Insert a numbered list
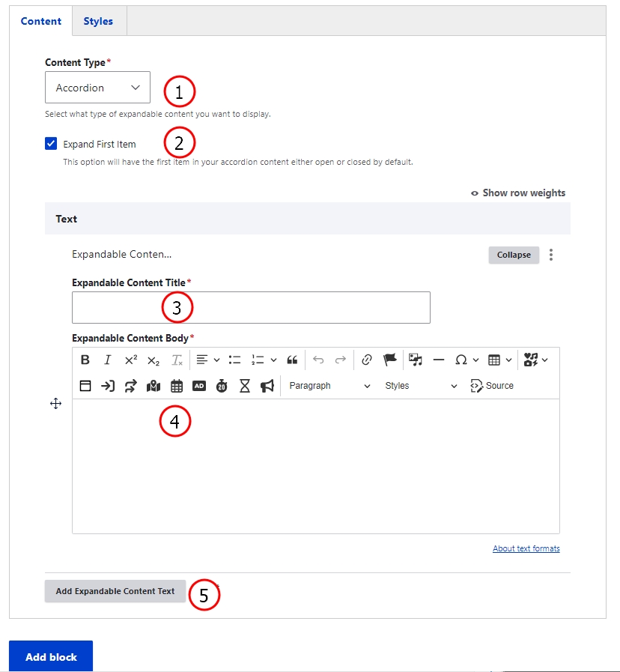This screenshot has height=672, width=620. [x=258, y=360]
